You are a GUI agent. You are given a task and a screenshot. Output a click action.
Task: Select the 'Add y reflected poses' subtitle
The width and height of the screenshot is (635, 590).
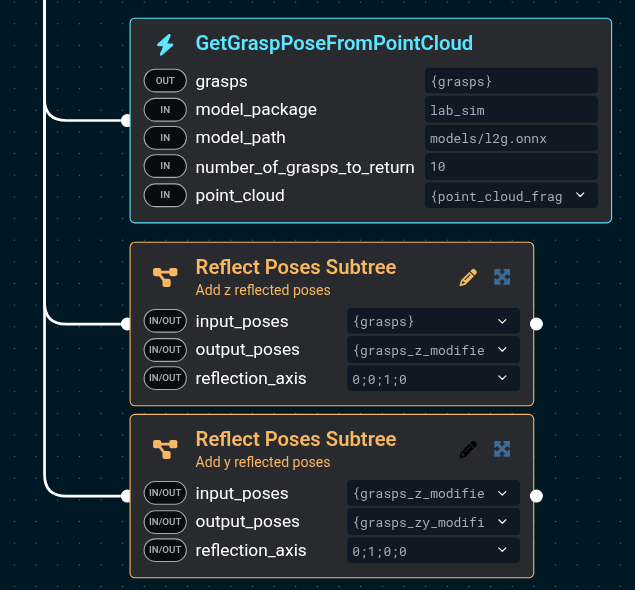coord(263,462)
